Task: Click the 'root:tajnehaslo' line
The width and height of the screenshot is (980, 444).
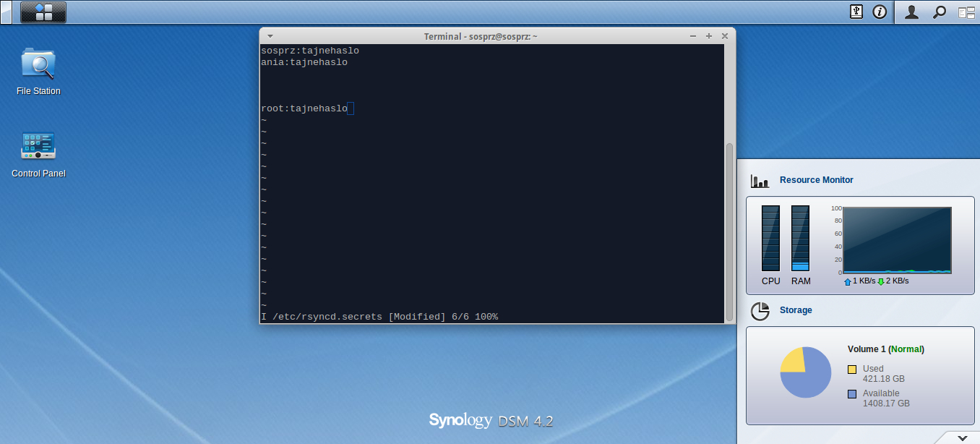Action: click(x=304, y=108)
